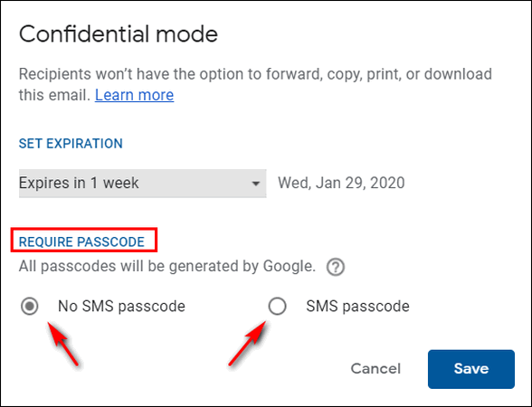This screenshot has width=532, height=407.
Task: Click the recipients restriction description text
Action: [255, 84]
